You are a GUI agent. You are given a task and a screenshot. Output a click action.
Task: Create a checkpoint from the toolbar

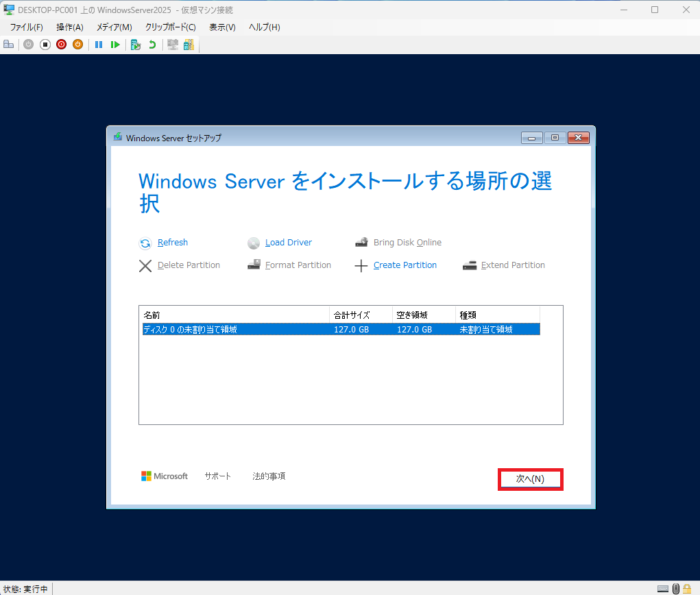pyautogui.click(x=136, y=45)
